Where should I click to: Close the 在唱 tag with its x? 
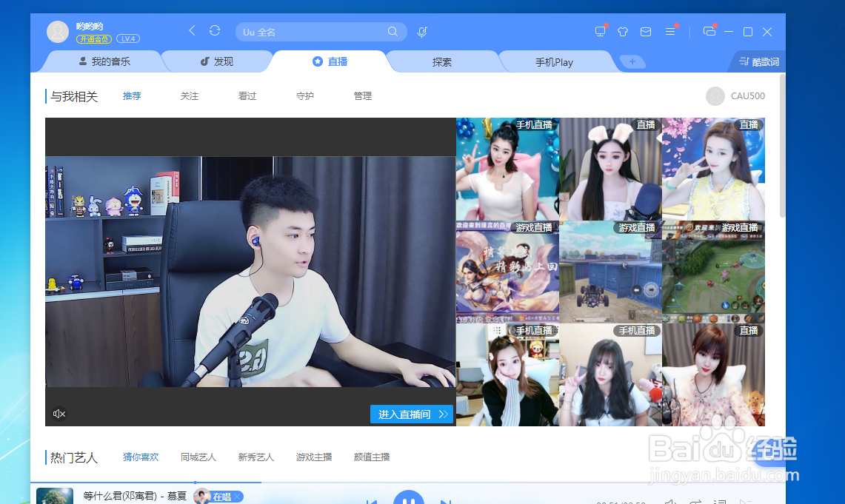(x=237, y=497)
